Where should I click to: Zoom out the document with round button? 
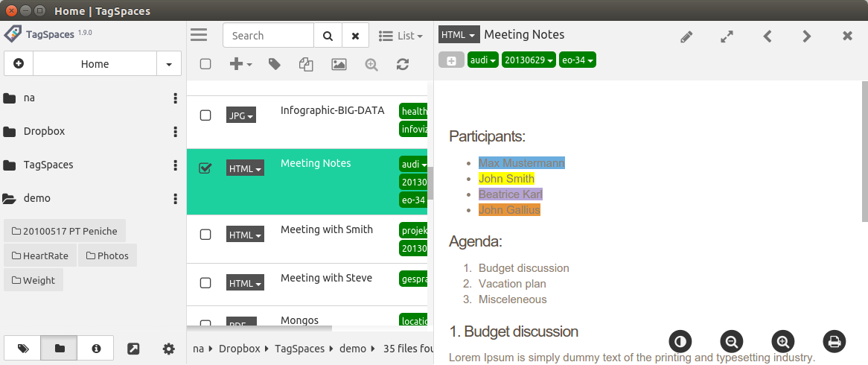(731, 342)
